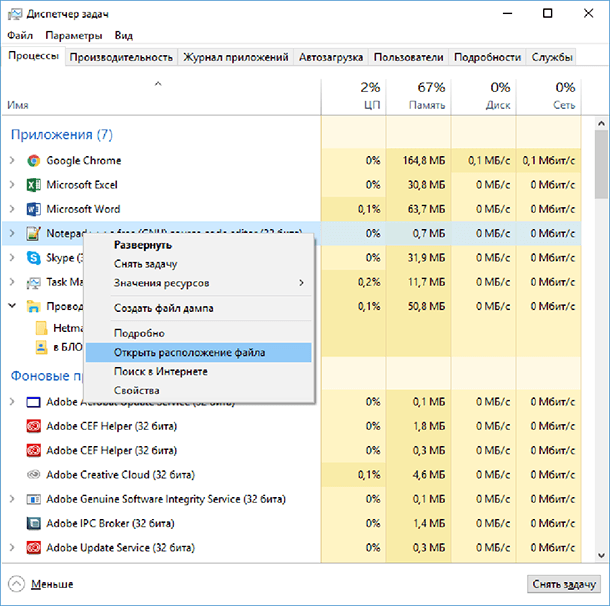The height and width of the screenshot is (606, 610).
Task: Click the Google Chrome process icon
Action: (x=33, y=161)
